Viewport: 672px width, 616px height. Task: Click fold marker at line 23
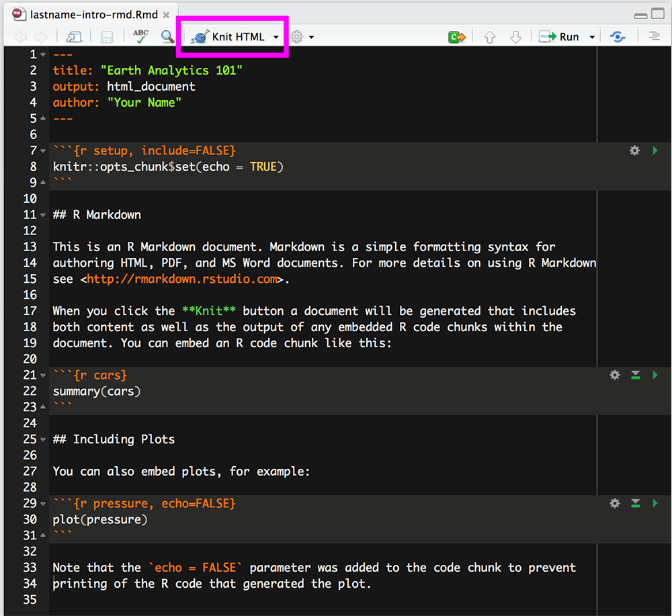coord(43,407)
